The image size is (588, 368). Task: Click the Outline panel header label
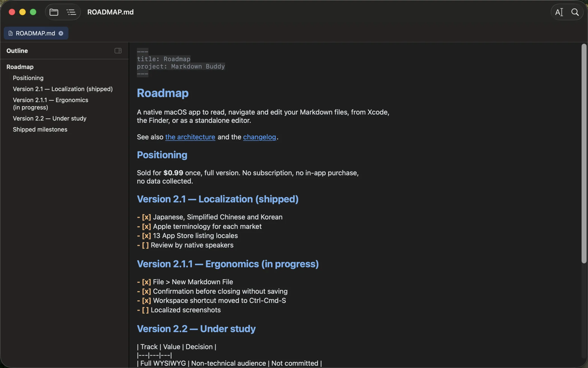point(17,51)
